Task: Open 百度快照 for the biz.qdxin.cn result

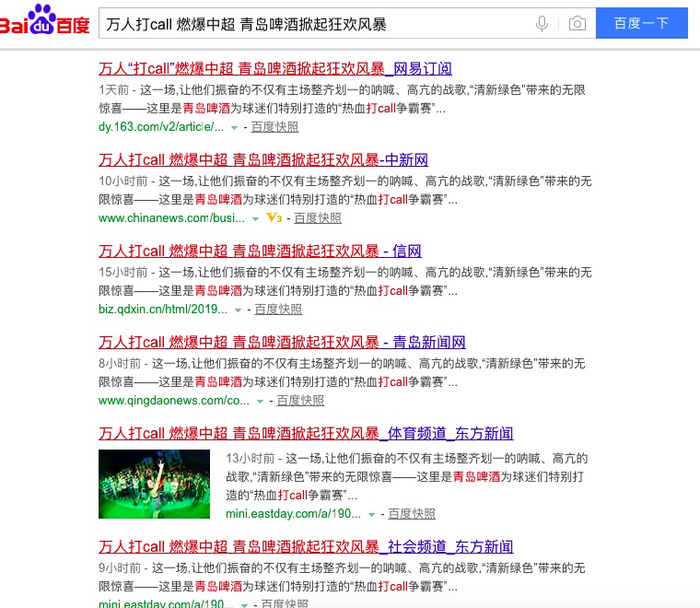Action: (278, 310)
